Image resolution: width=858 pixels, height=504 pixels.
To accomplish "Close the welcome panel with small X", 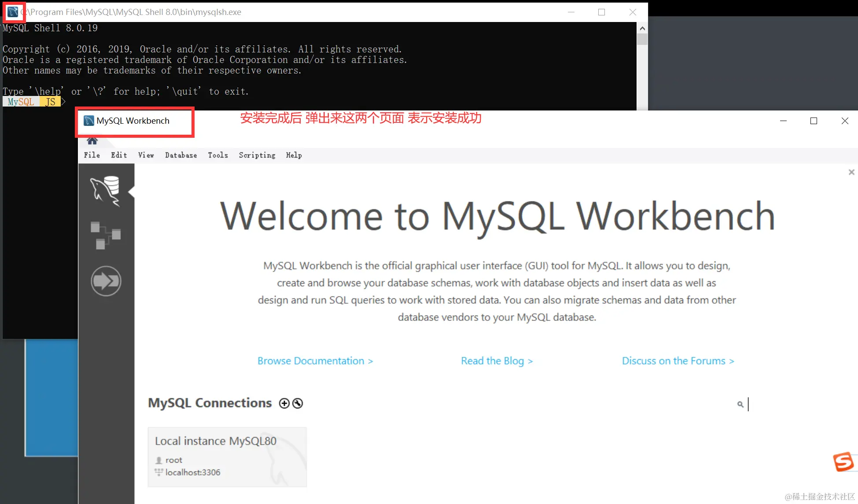I will click(851, 172).
